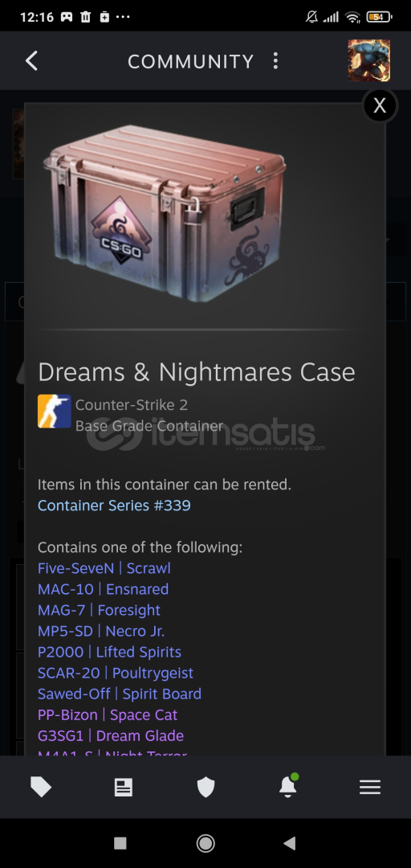
Task: Tap Android recent apps square button
Action: point(120,843)
